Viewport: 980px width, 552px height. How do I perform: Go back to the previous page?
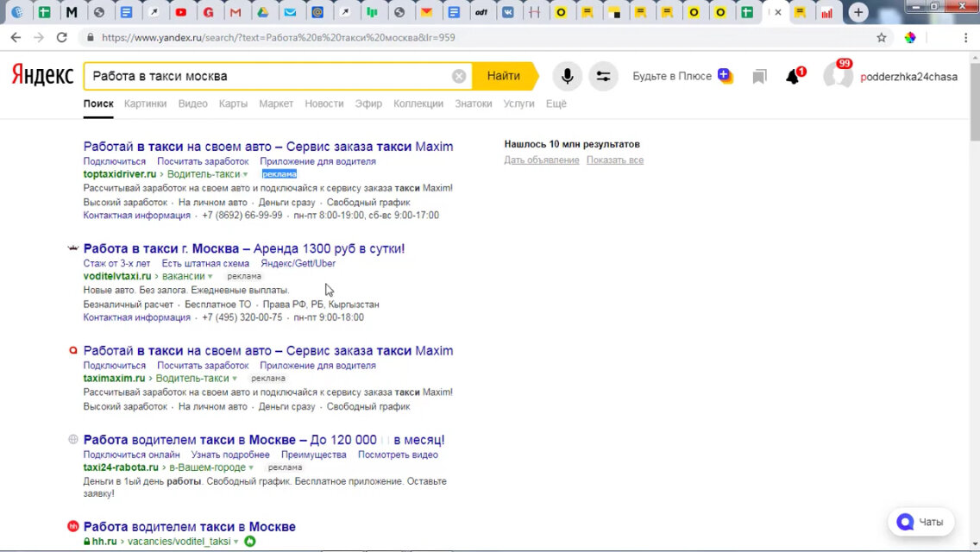[x=16, y=37]
